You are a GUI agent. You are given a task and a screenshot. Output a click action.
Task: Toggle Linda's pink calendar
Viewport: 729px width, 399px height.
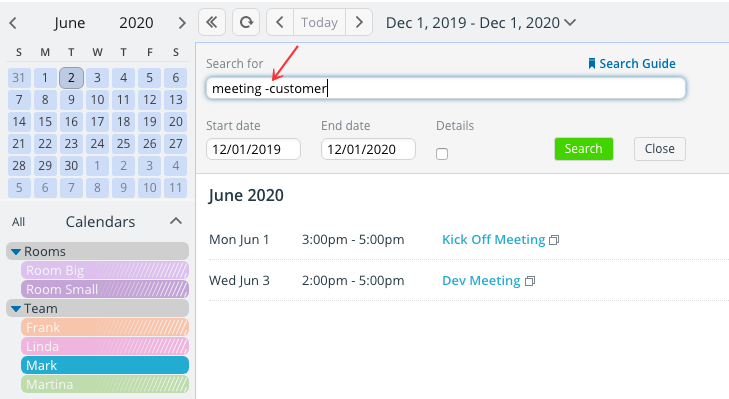pyautogui.click(x=105, y=346)
